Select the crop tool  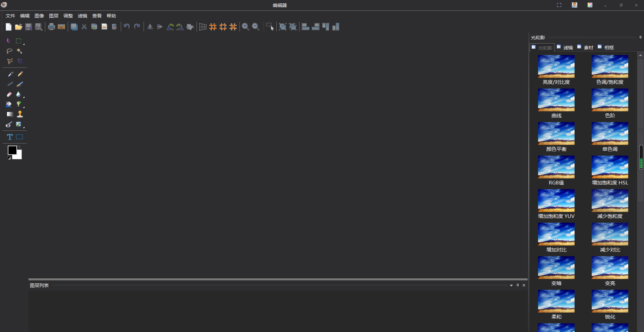20,61
